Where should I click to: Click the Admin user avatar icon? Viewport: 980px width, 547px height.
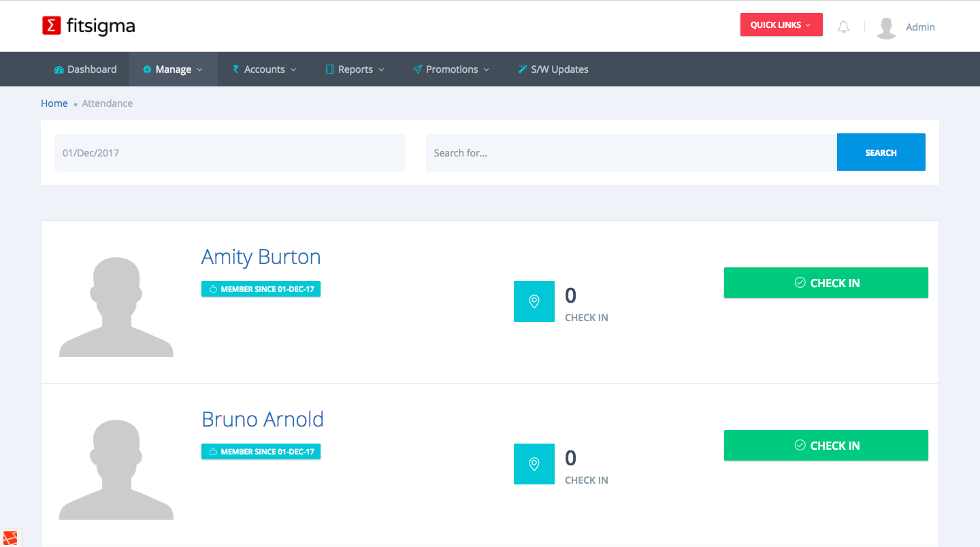coord(886,27)
